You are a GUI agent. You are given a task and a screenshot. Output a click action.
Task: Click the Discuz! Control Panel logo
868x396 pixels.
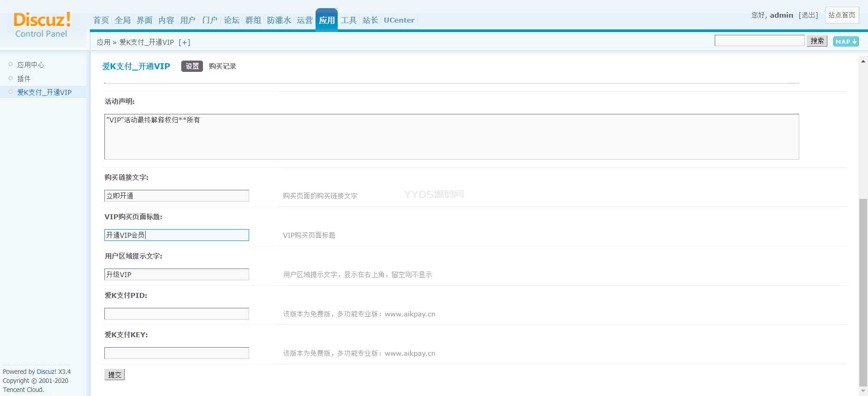tap(42, 25)
